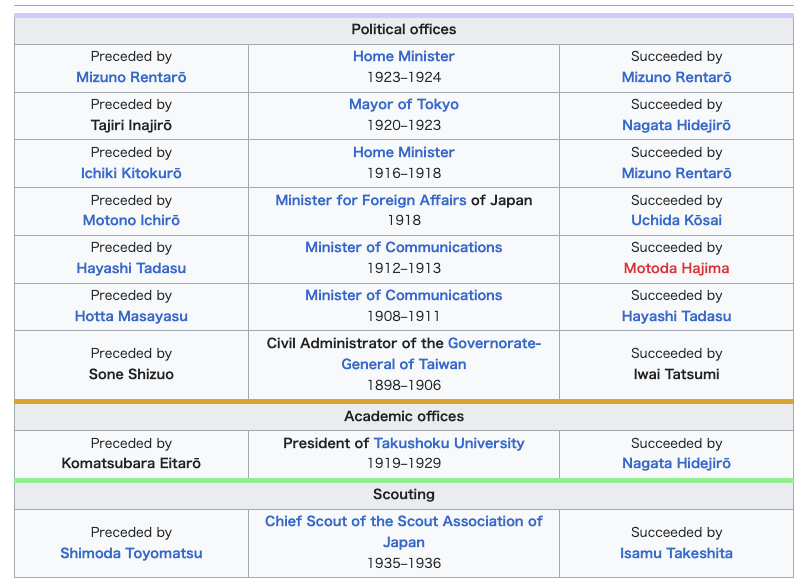Open the Hotta Masayasu link

pos(131,316)
